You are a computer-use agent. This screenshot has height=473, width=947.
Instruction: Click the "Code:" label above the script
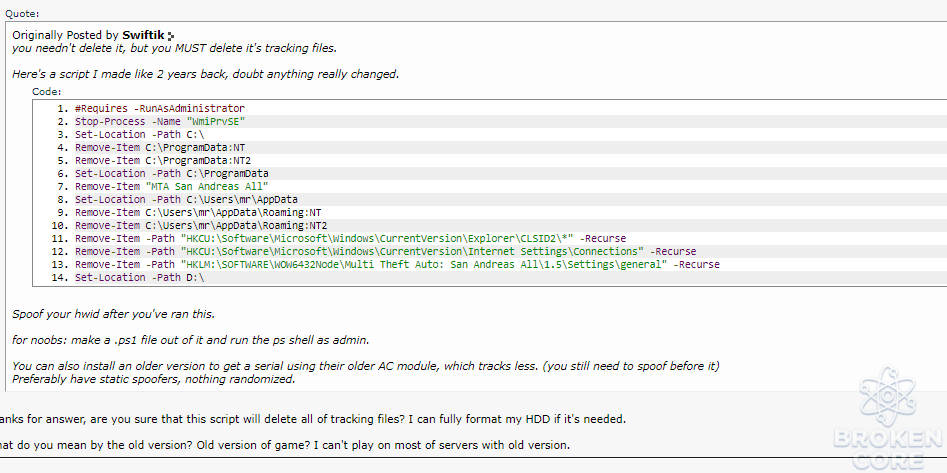click(47, 92)
